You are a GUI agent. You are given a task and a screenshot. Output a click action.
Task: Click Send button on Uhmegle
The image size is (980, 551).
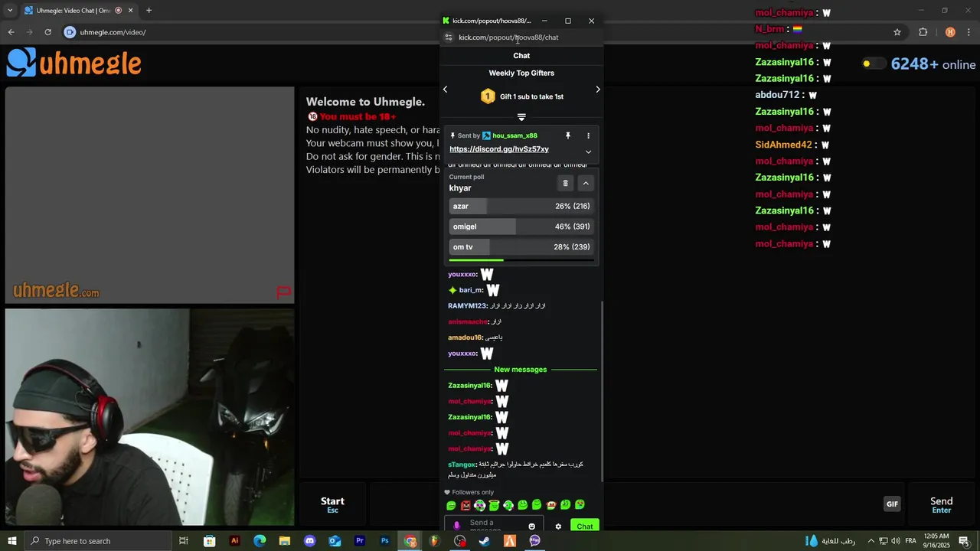click(942, 504)
